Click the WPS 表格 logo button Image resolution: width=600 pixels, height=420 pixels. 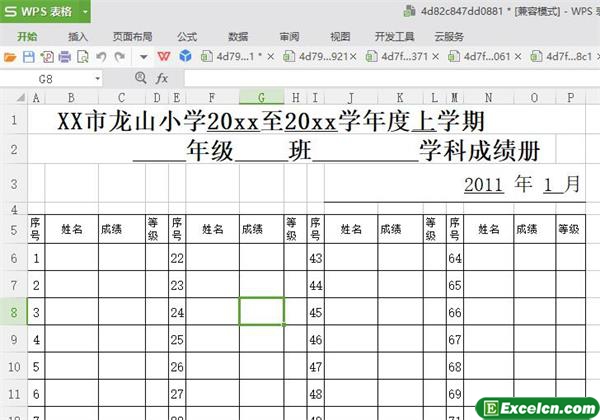(x=39, y=11)
